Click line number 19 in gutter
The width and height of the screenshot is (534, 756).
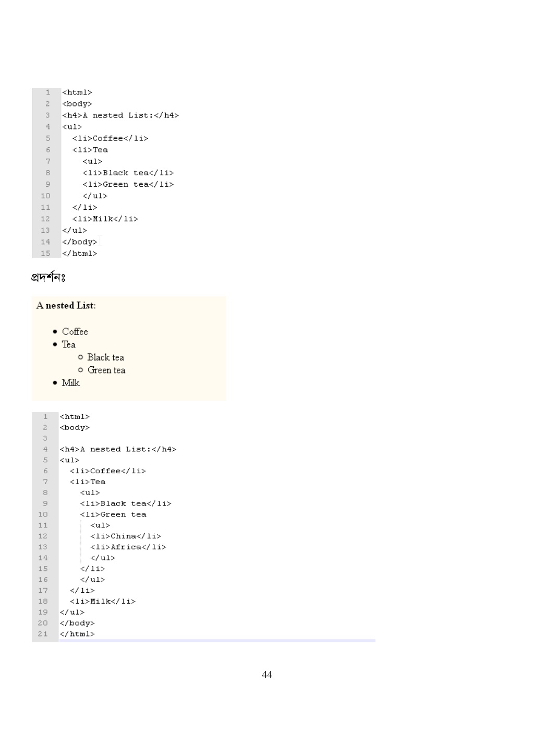tap(42, 612)
